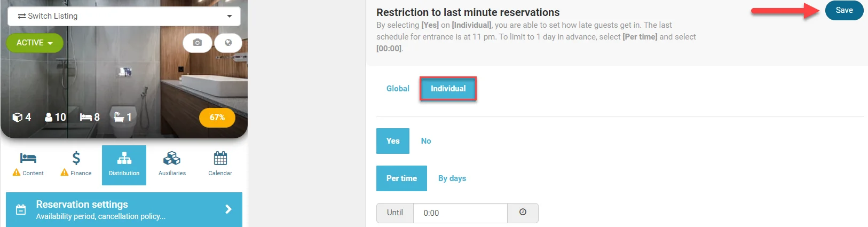Open the Content section bed icon

click(x=28, y=158)
